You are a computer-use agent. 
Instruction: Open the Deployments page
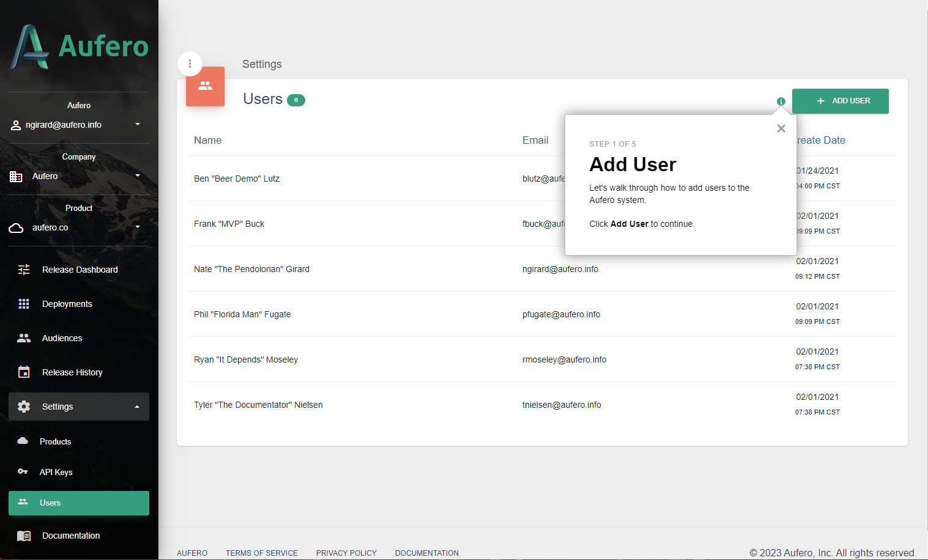click(x=67, y=304)
